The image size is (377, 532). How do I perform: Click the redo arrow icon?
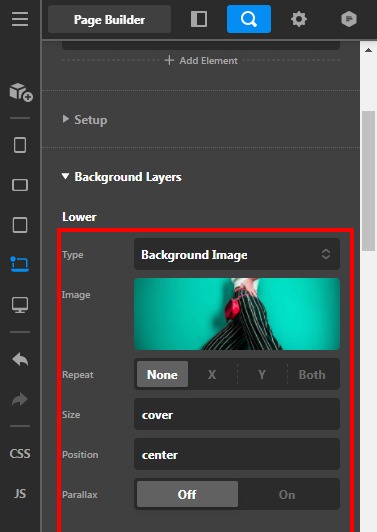(20, 399)
